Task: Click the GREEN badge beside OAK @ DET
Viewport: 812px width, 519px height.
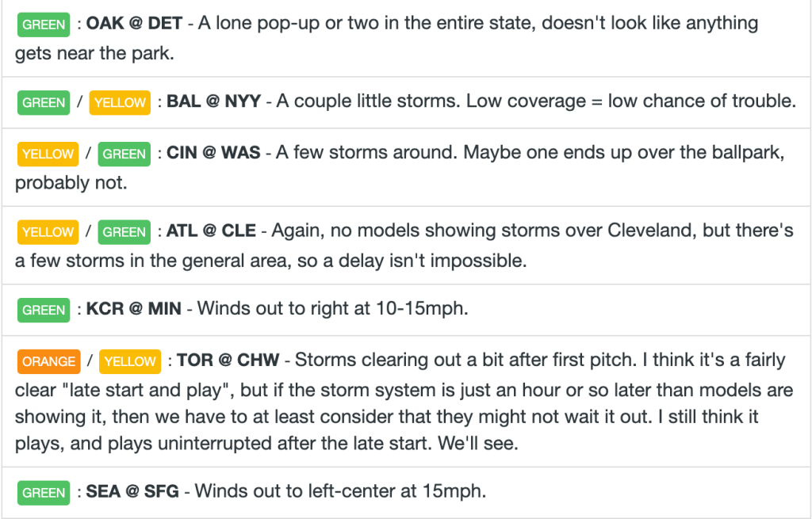Action: (44, 25)
